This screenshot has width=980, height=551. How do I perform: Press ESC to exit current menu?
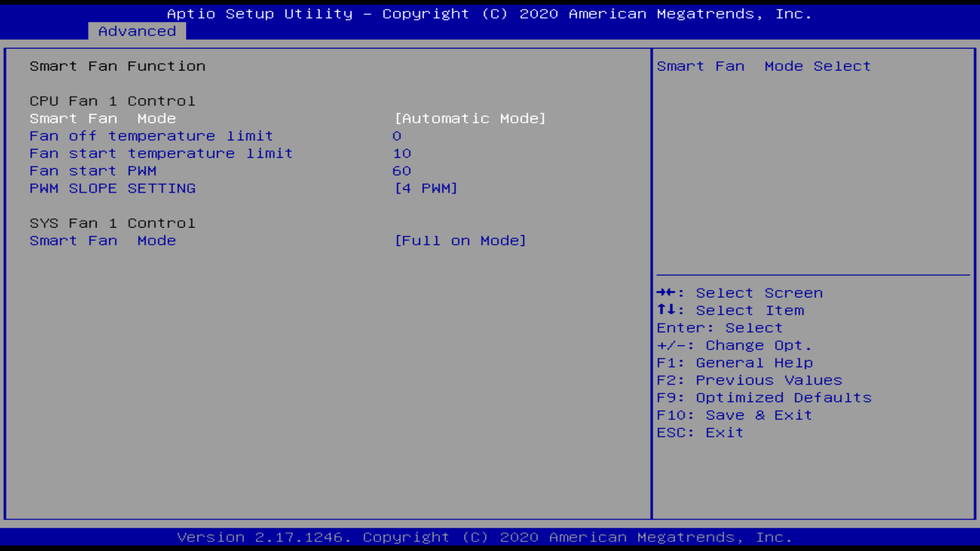tap(700, 433)
